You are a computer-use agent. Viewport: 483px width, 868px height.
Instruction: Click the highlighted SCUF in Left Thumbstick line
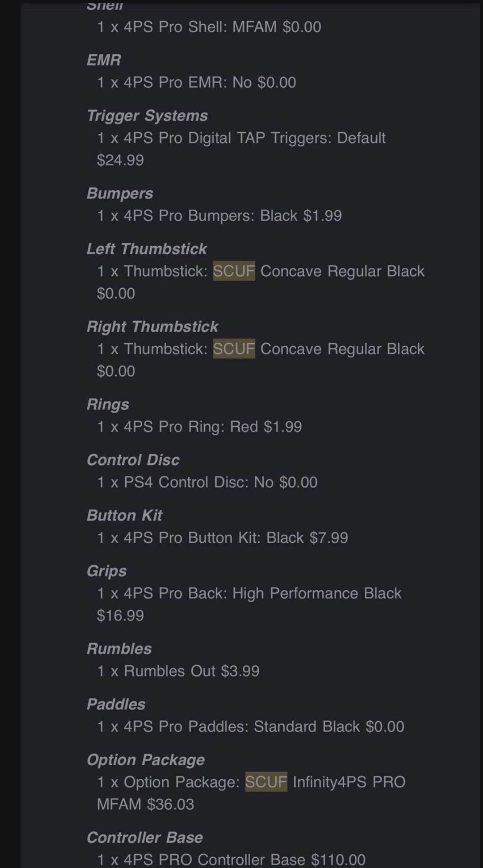pos(234,271)
